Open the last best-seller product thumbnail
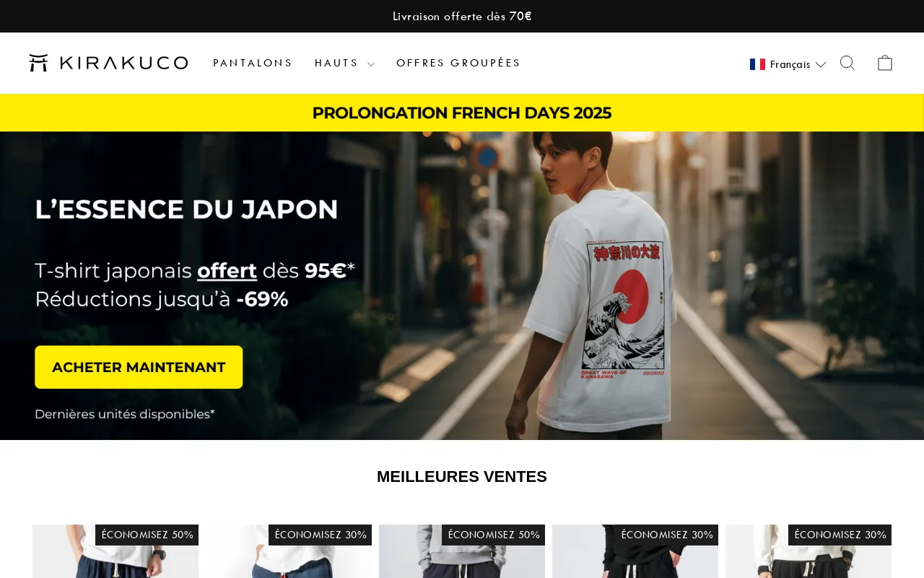Viewport: 924px width, 578px height. (808, 551)
